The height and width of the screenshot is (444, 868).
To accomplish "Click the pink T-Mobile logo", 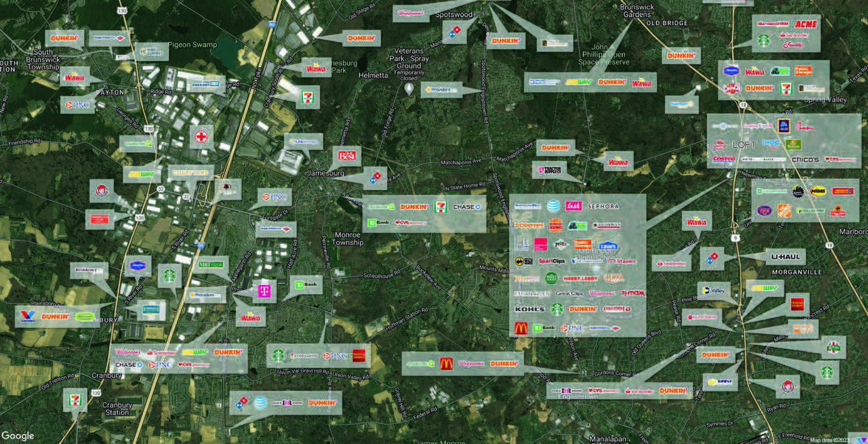I will click(x=264, y=291).
